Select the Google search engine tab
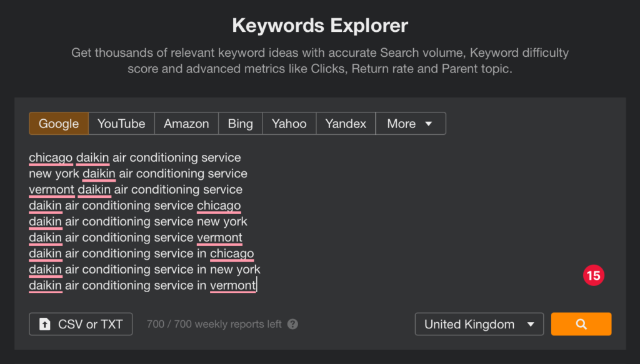The height and width of the screenshot is (364, 640). [x=59, y=124]
